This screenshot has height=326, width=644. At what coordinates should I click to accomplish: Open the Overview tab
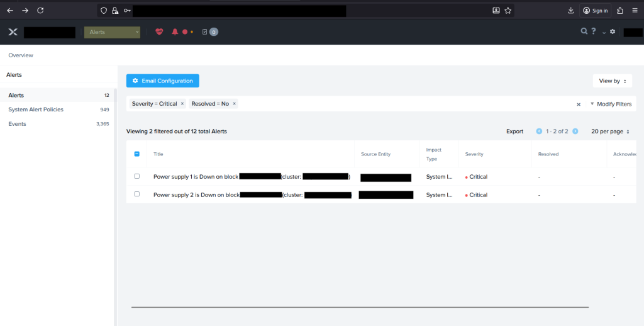point(21,55)
